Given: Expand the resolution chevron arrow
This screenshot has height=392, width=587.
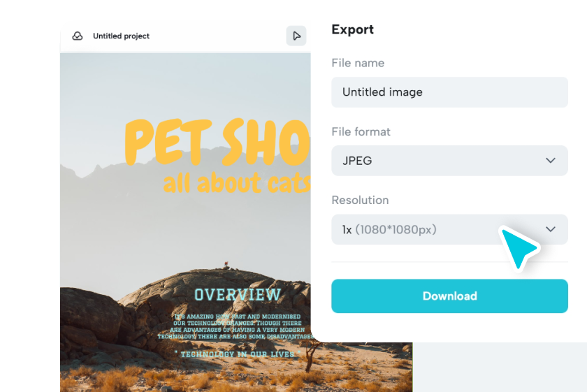Looking at the screenshot, I should pos(551,229).
